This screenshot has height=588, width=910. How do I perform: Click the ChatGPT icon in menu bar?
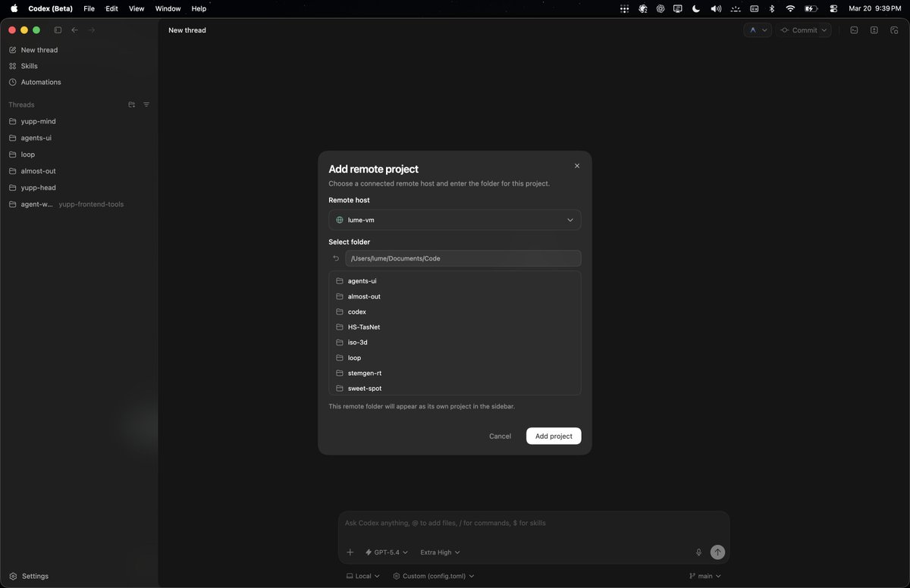661,8
